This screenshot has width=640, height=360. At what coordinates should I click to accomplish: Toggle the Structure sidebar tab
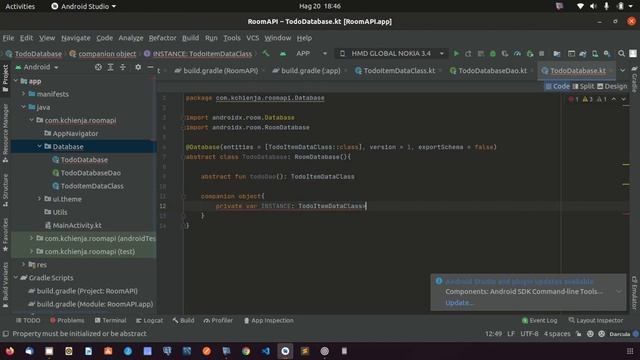5,190
